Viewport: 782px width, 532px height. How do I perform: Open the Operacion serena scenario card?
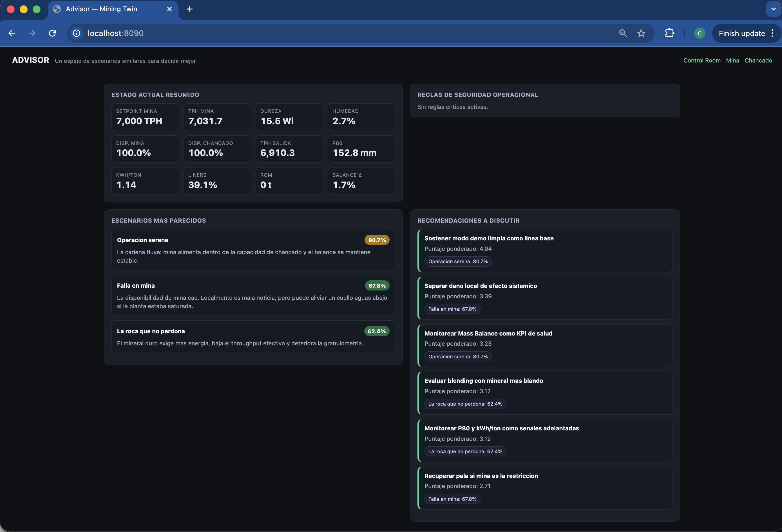coord(253,250)
